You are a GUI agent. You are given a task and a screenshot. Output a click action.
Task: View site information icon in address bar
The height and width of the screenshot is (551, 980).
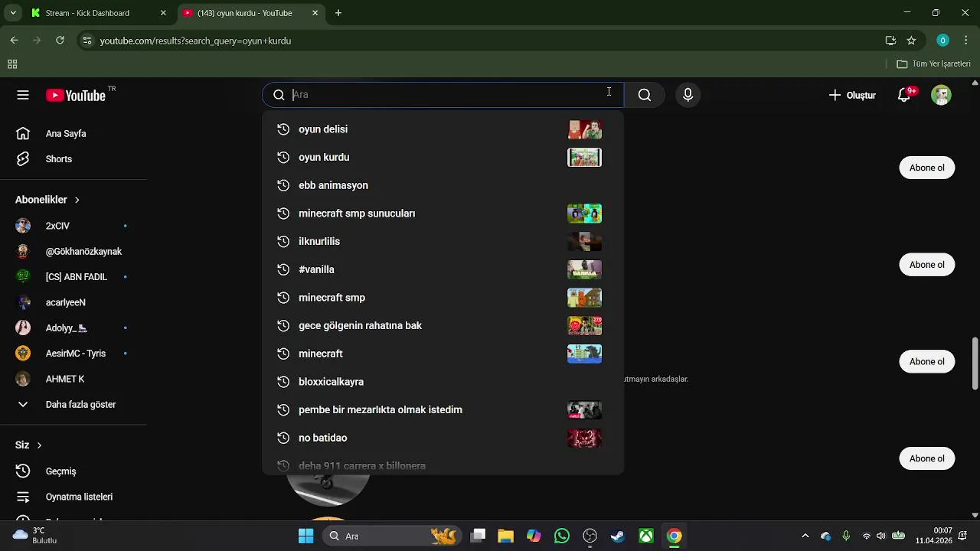(87, 41)
